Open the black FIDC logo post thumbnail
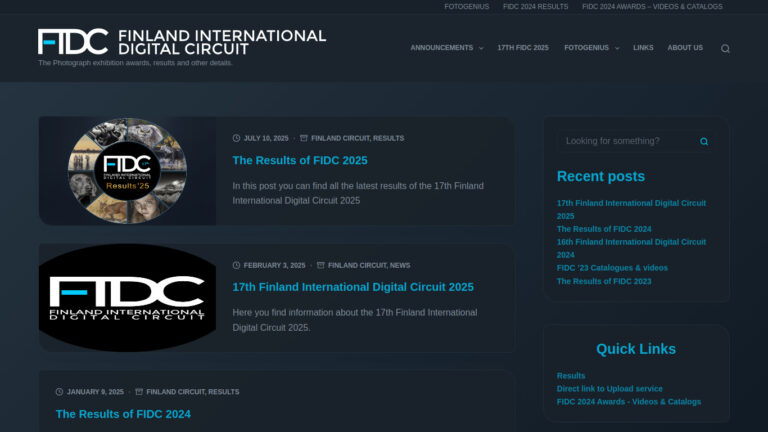 (127, 298)
